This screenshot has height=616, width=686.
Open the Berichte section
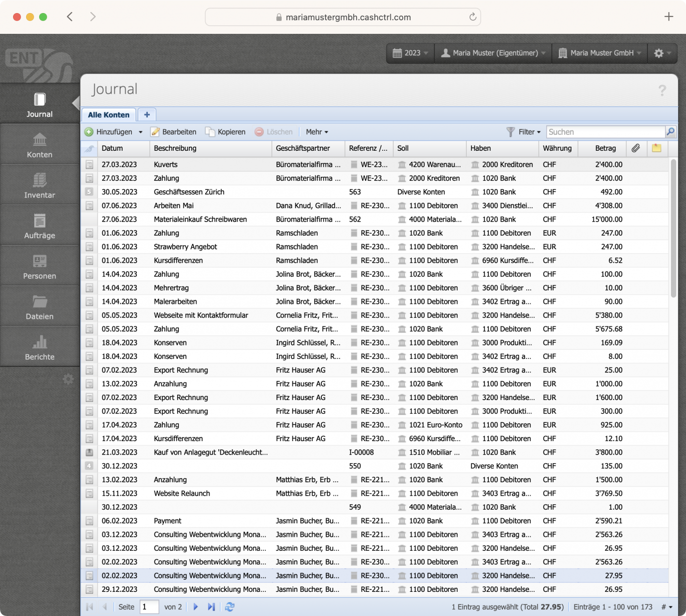(39, 347)
